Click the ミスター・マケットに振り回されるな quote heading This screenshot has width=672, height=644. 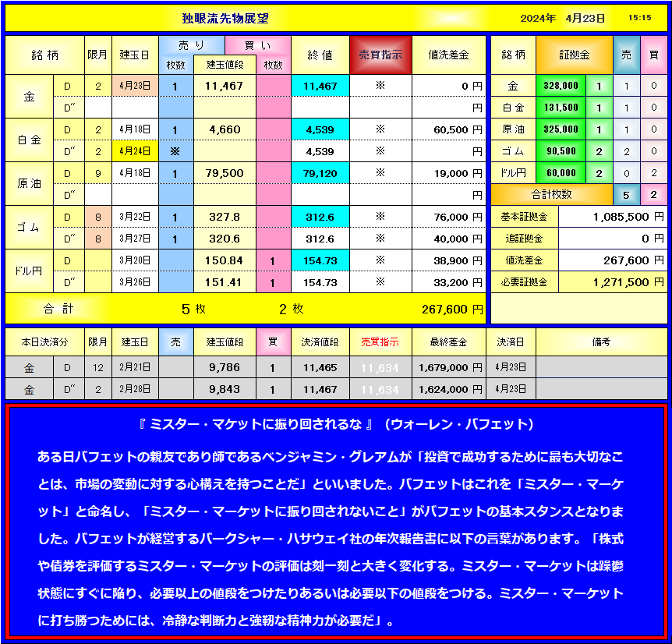point(256,424)
